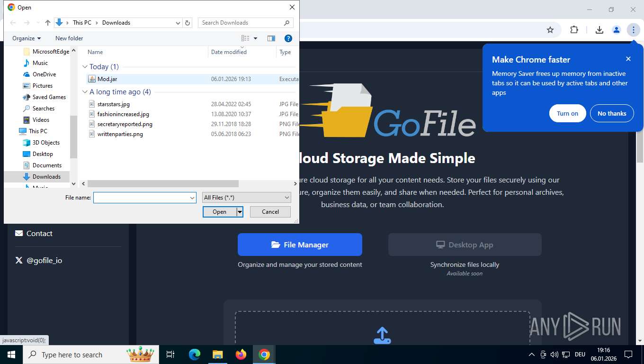Click the upload icon in drop zone
644x364 pixels.
[x=382, y=335]
